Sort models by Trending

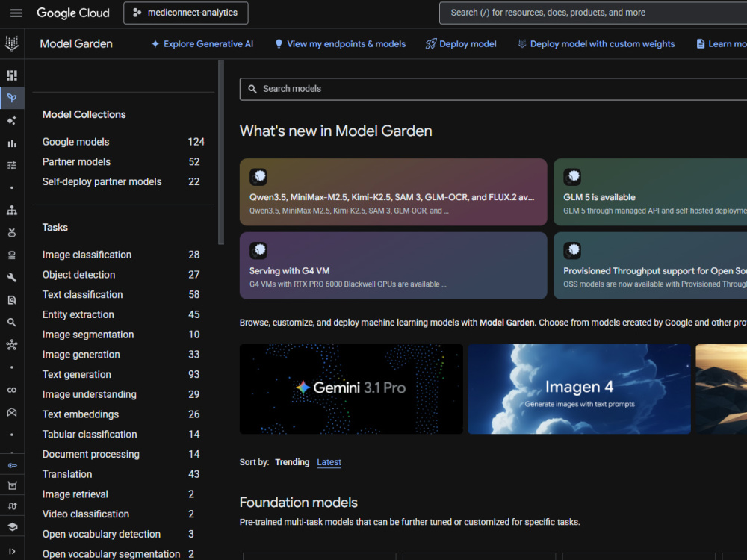click(x=292, y=462)
